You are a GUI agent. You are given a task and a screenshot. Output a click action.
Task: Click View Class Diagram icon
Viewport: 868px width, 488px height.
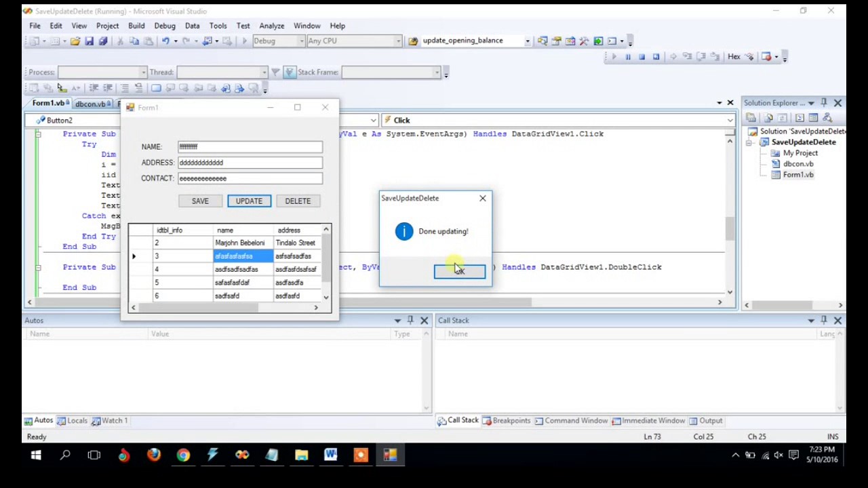tap(827, 118)
